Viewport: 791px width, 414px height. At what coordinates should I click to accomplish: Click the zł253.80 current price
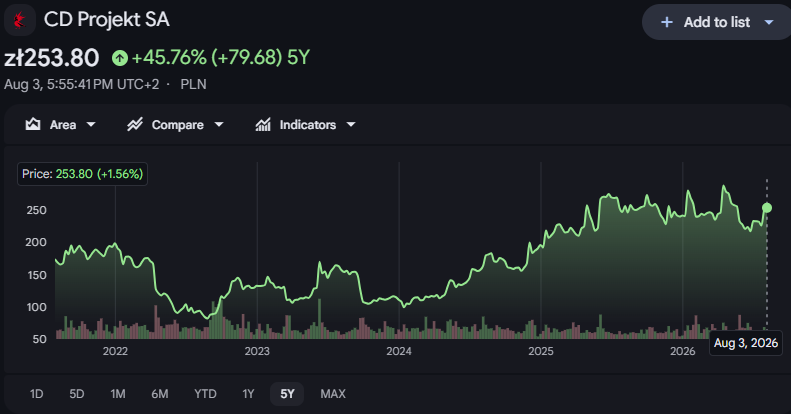[51, 58]
